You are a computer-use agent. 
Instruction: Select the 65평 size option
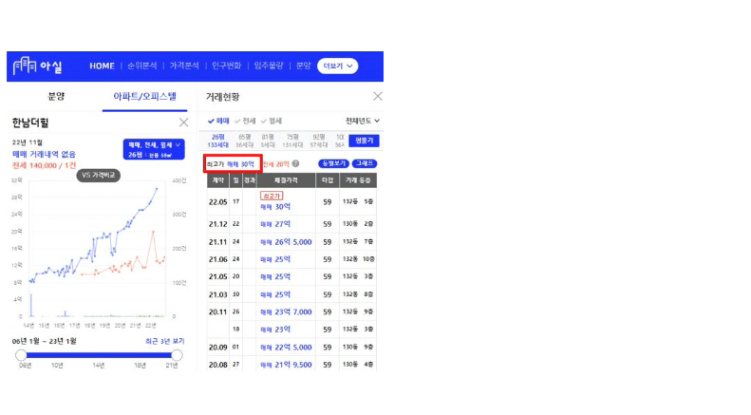243,141
